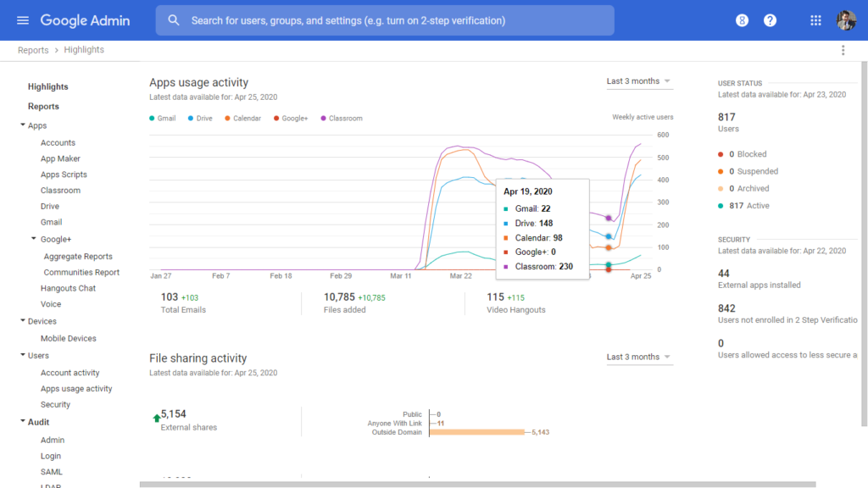Open Aggregate Reports under Google+
868x488 pixels.
[78, 257]
